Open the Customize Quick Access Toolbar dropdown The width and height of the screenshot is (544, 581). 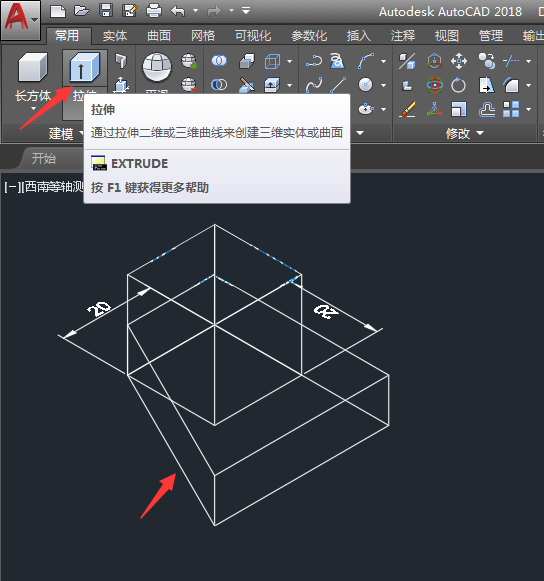[x=246, y=11]
